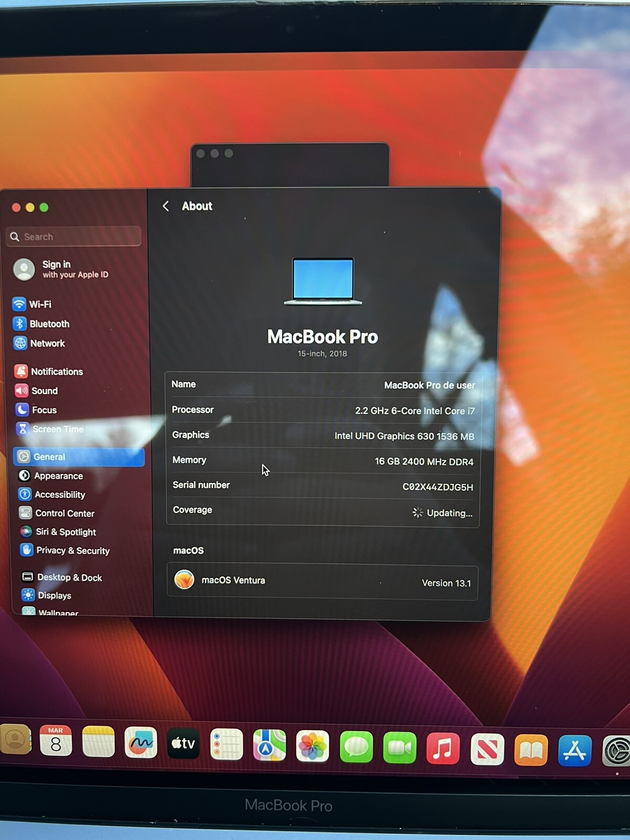
Task: Open Displays settings in sidebar
Action: point(47,595)
